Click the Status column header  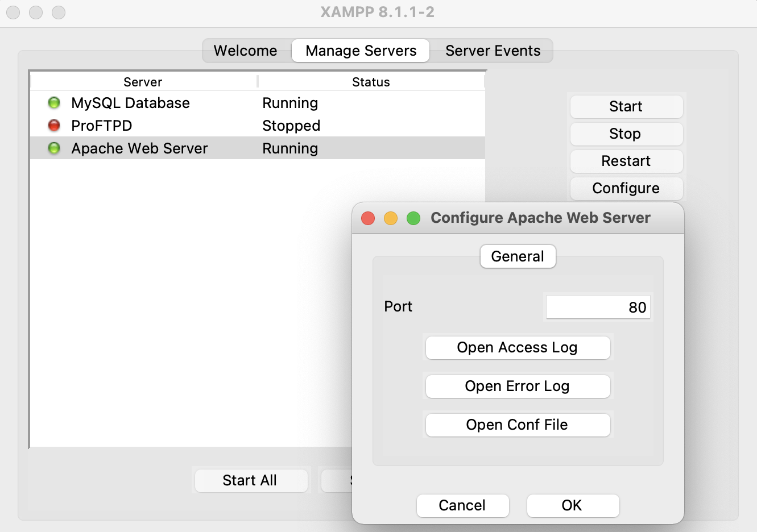click(x=370, y=82)
